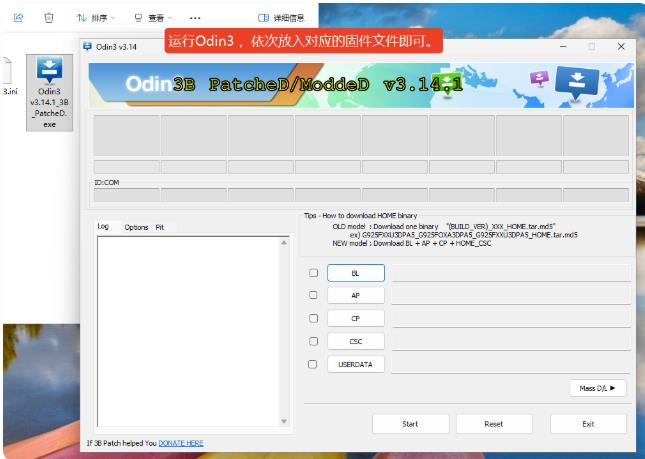Screen dimensions: 645x459
Task: Open the Mass D/L menu button
Action: [598, 388]
